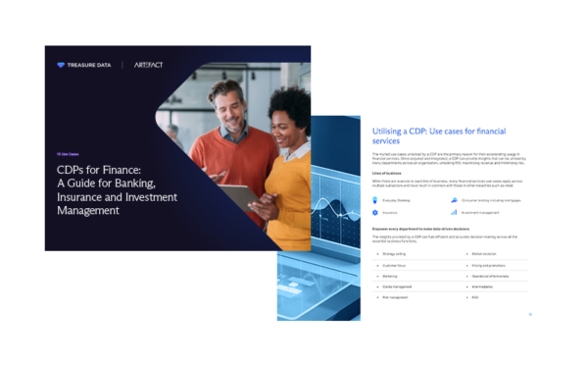
Task: Click the Treasure Data diamond logo icon
Action: coord(61,65)
